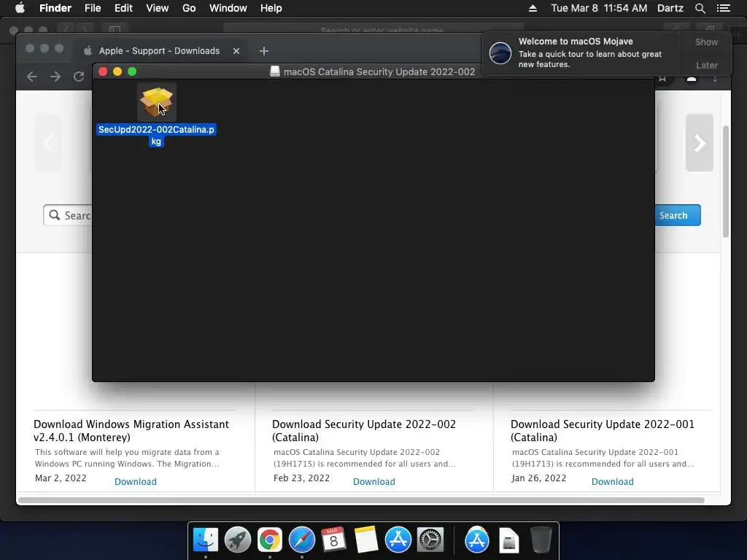Open the File menu
The width and height of the screenshot is (747, 560).
pyautogui.click(x=93, y=8)
